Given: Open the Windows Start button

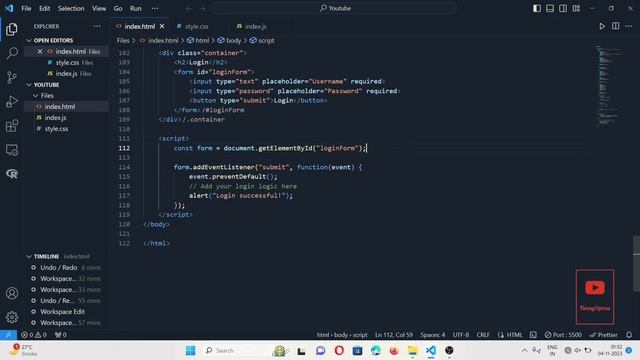Looking at the screenshot, I should tap(191, 351).
